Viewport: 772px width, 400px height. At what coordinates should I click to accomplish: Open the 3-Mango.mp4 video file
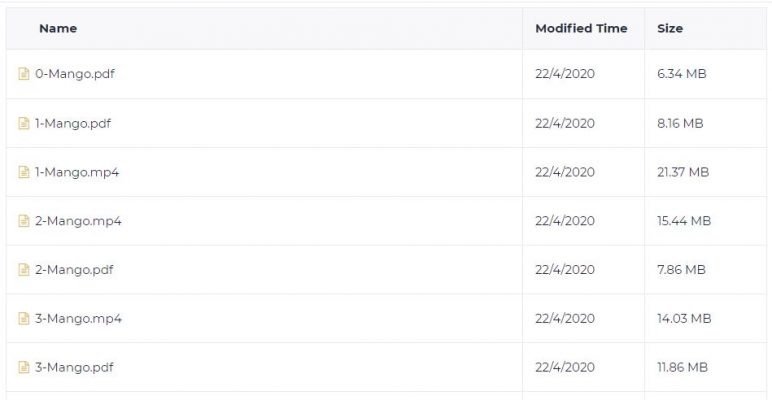(x=78, y=318)
